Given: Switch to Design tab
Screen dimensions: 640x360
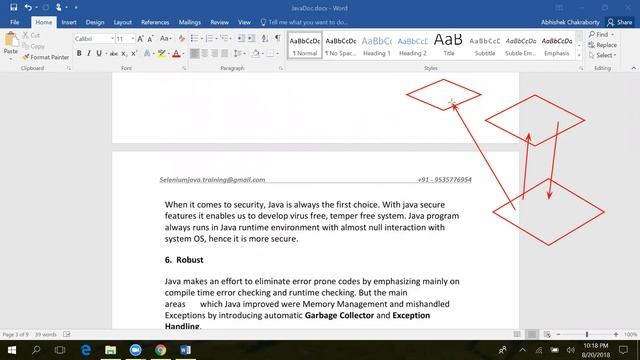Looking at the screenshot, I should pos(95,22).
